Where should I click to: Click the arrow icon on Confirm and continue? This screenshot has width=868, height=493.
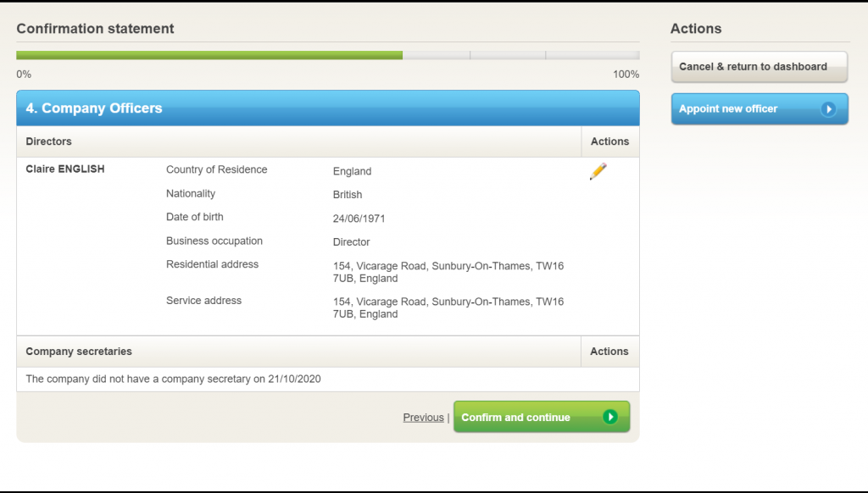click(x=609, y=417)
